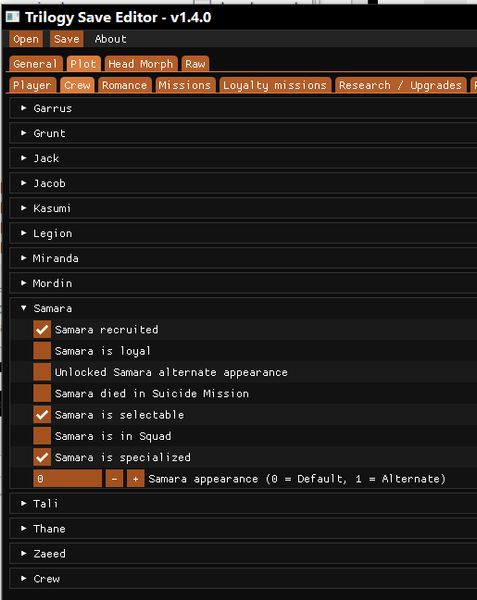Increase Samara appearance with plus button
Screen dimensions: 477x600
[135, 479]
